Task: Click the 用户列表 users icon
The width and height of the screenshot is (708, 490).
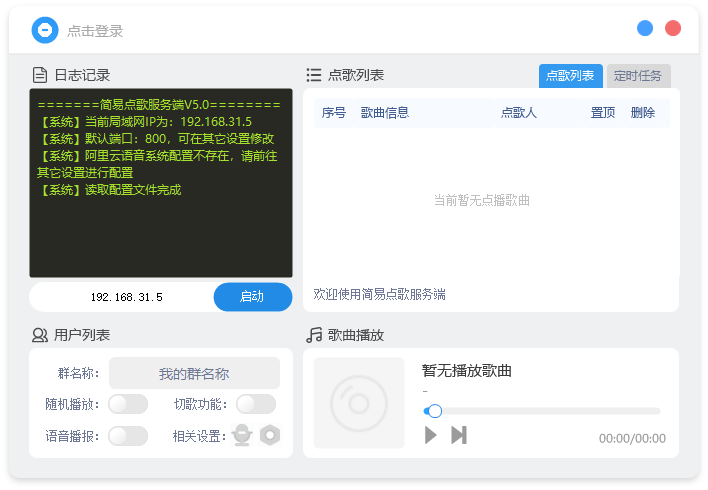Action: 40,335
